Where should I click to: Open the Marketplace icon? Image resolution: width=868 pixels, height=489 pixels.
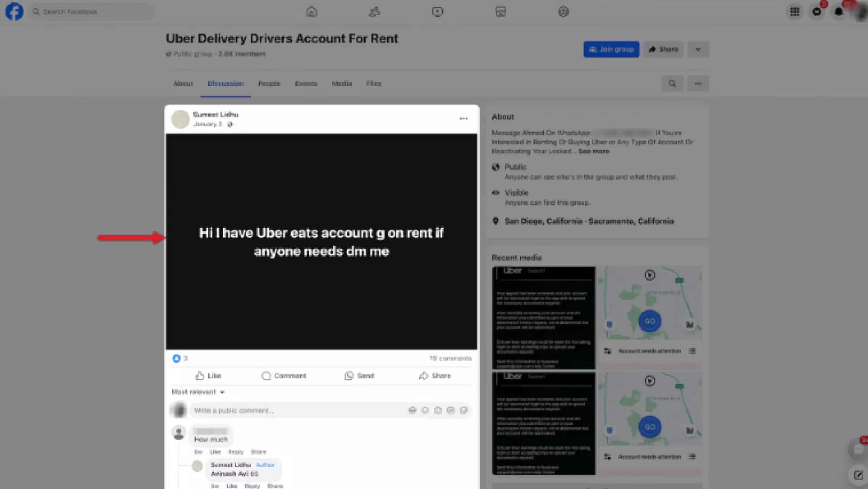[500, 12]
